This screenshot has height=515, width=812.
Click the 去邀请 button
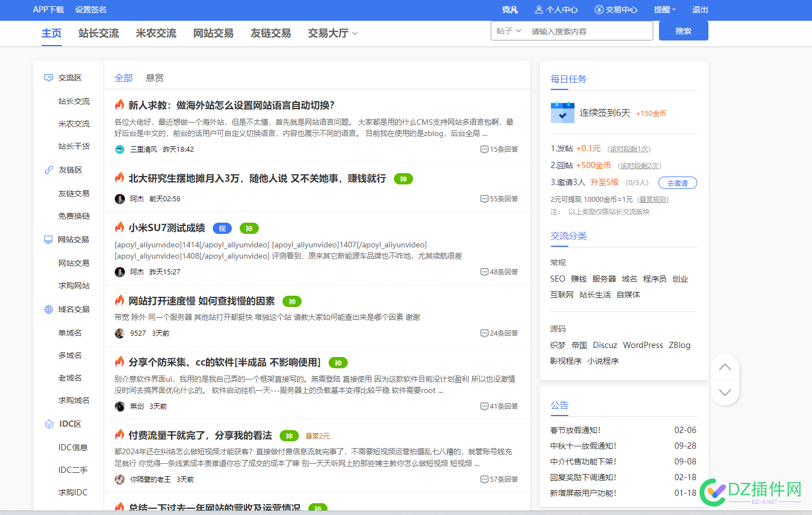[x=678, y=183]
